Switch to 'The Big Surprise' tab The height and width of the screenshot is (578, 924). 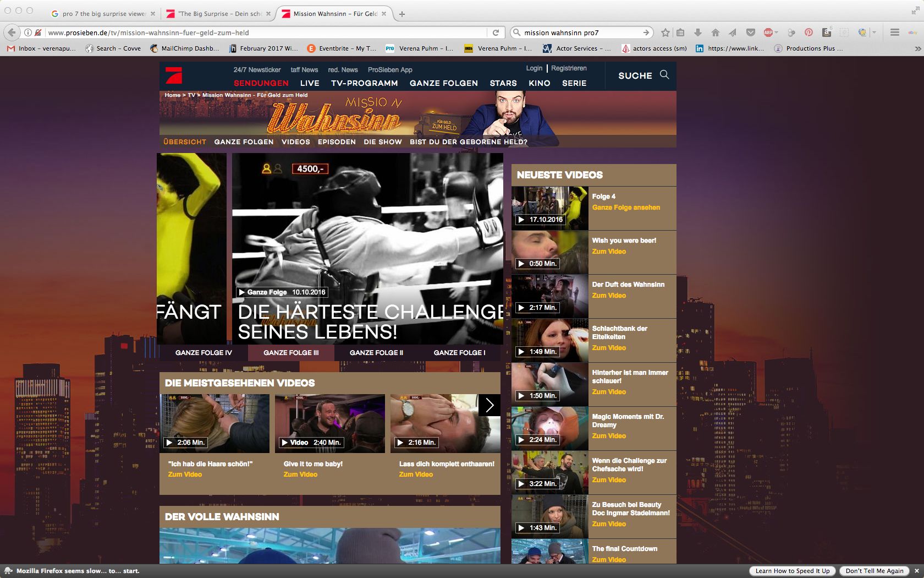point(219,14)
